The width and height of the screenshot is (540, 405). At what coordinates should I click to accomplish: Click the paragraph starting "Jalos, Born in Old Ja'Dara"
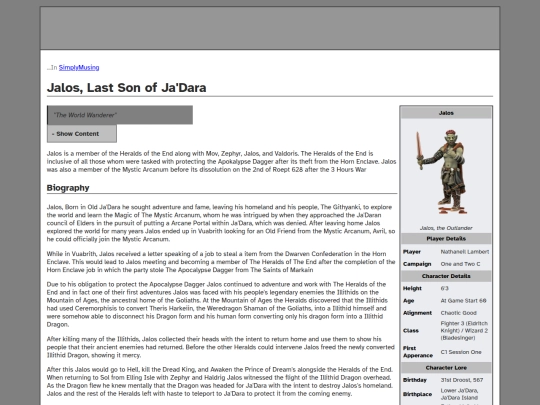[221, 223]
